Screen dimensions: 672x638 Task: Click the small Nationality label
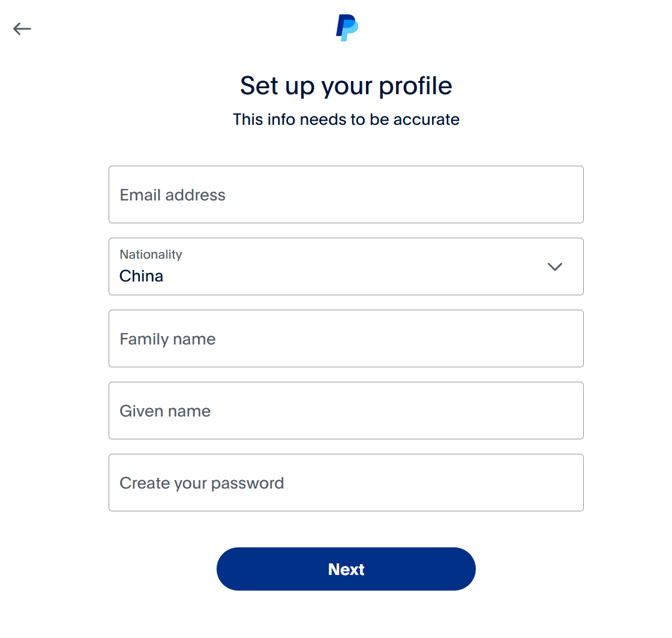pos(151,254)
